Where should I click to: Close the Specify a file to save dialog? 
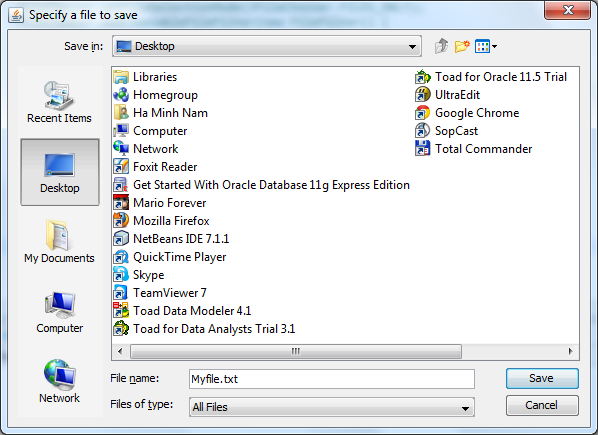tap(567, 10)
